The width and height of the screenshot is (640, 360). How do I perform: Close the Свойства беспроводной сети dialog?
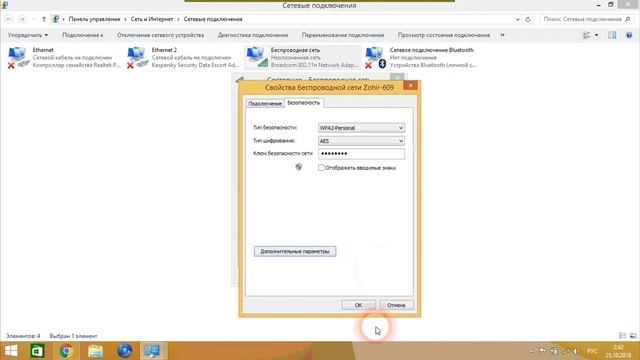point(410,85)
